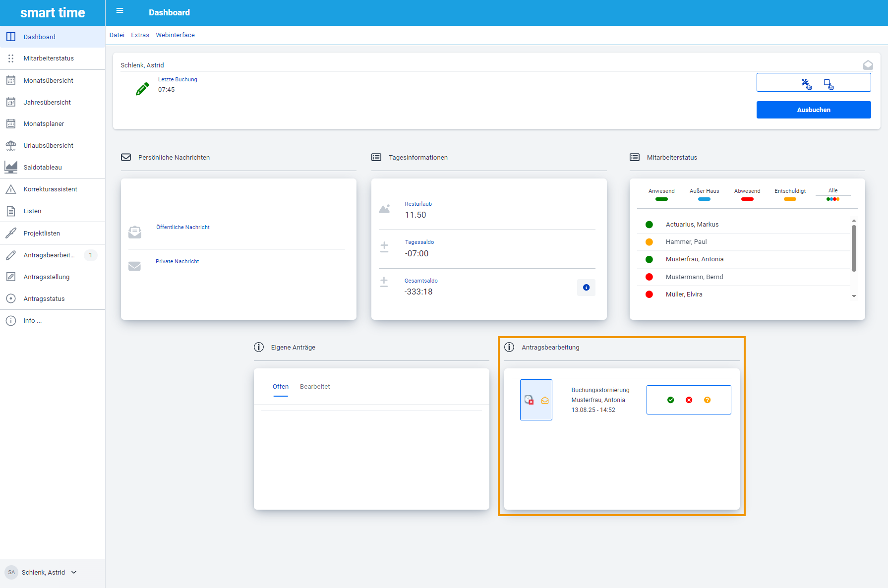
Task: Open the Extras menu
Action: 140,35
